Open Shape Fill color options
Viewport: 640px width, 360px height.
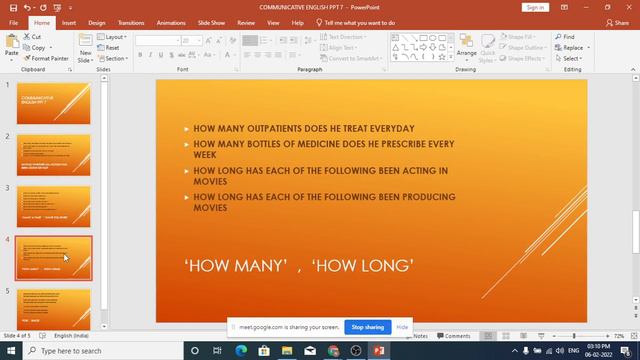(518, 37)
